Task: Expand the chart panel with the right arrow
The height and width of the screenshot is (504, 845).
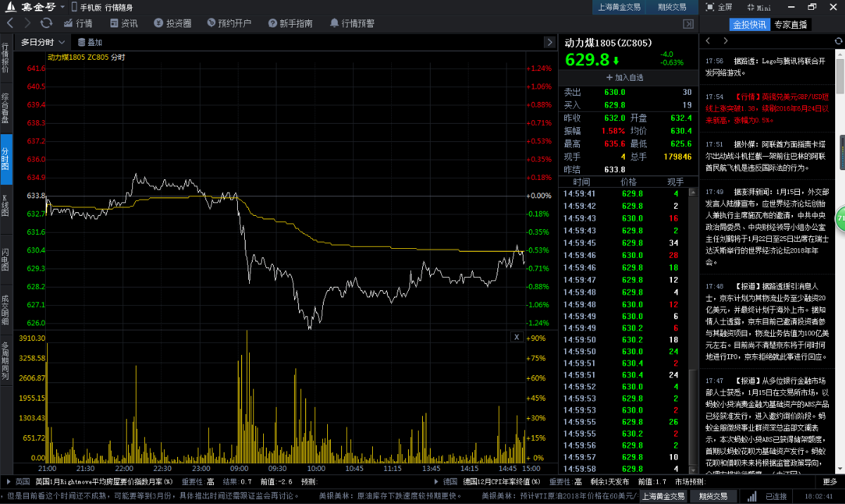Action: click(549, 41)
